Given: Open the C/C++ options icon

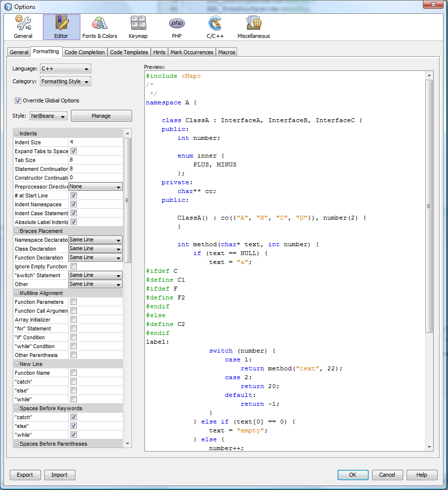Looking at the screenshot, I should tap(215, 27).
